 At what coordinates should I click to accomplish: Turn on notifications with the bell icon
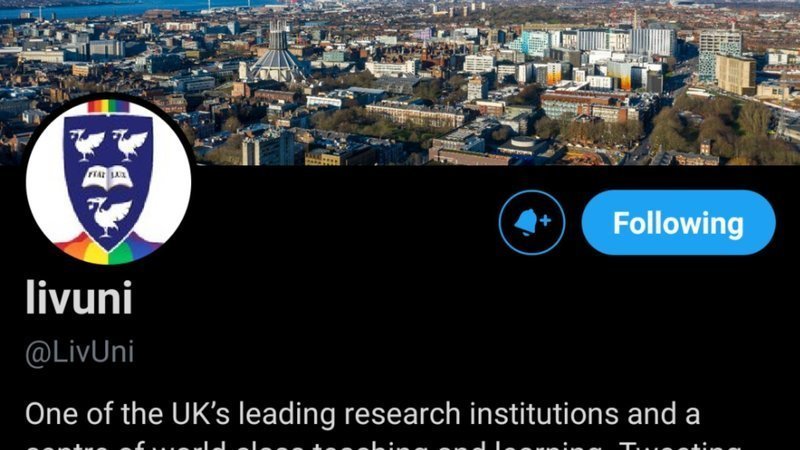(x=532, y=222)
